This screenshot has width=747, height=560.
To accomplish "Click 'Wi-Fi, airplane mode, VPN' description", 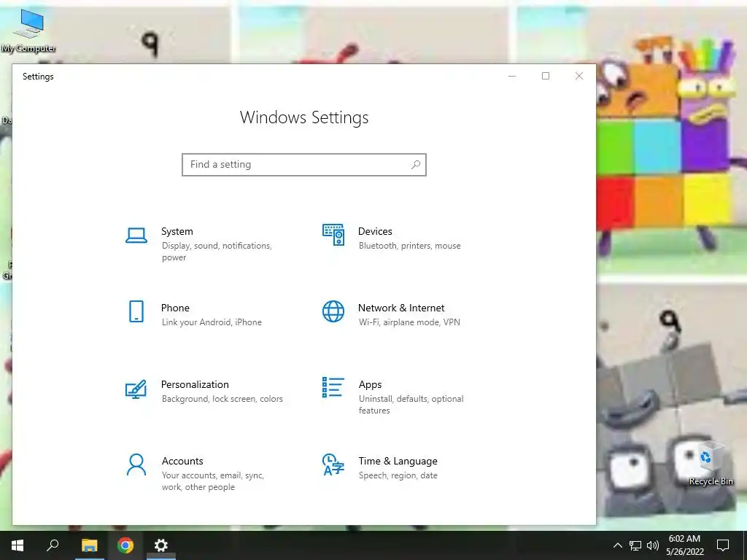I will click(409, 322).
